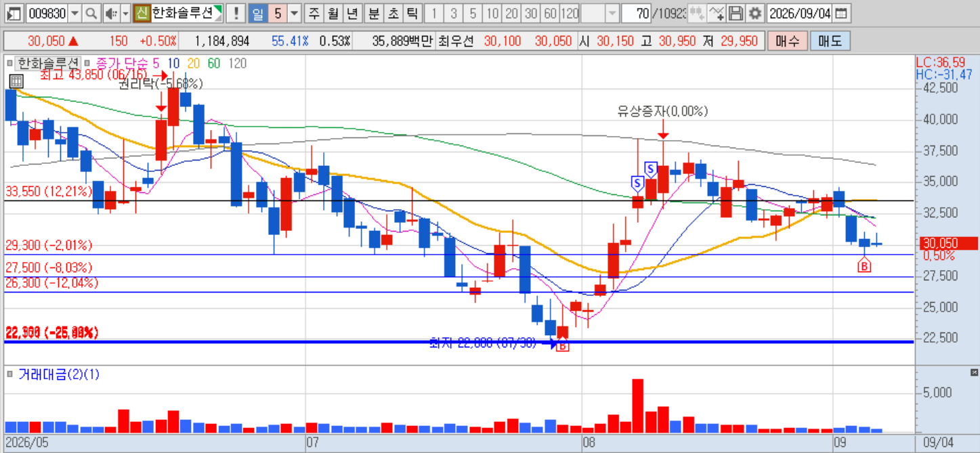Open stock search with the magnifier icon
This screenshot has height=453, width=980.
[x=91, y=13]
